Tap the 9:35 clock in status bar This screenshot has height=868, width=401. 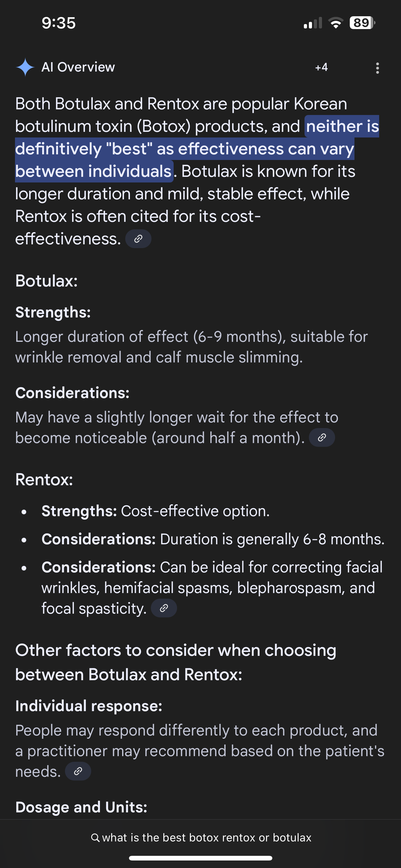(x=59, y=23)
